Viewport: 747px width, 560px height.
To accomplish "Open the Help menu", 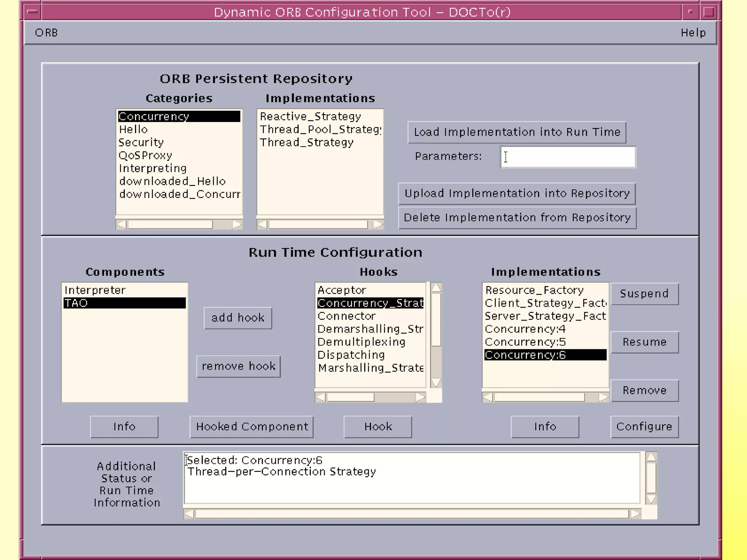I will (x=693, y=33).
